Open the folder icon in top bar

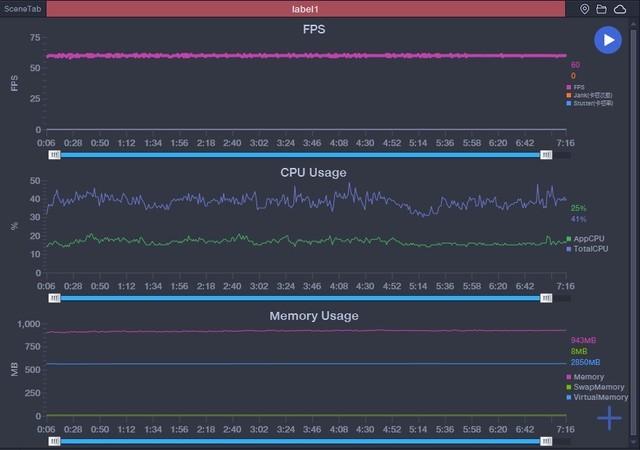(601, 9)
